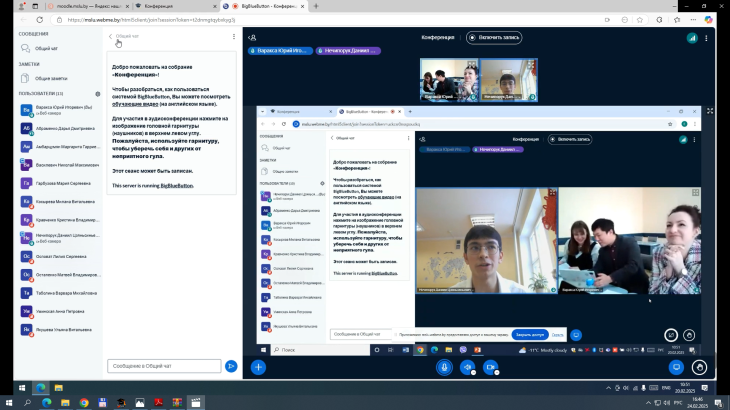Click the Нечипорук Даниил talking indicator pill

(x=348, y=51)
